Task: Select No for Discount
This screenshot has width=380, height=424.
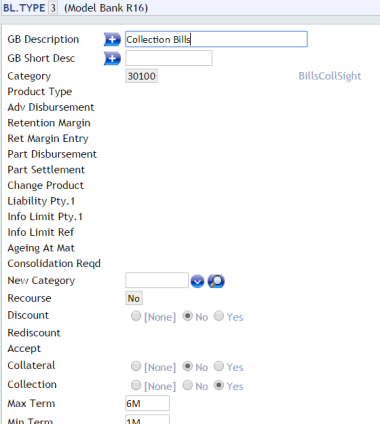Action: 188,316
